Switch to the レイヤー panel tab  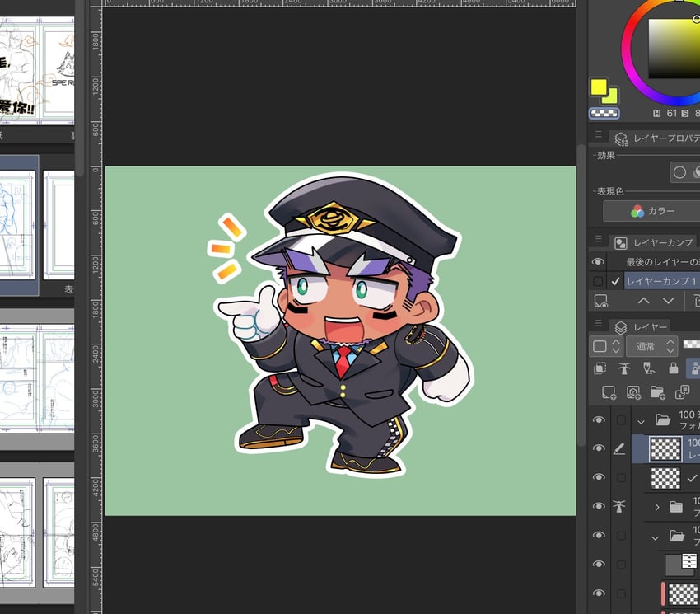[x=641, y=327]
